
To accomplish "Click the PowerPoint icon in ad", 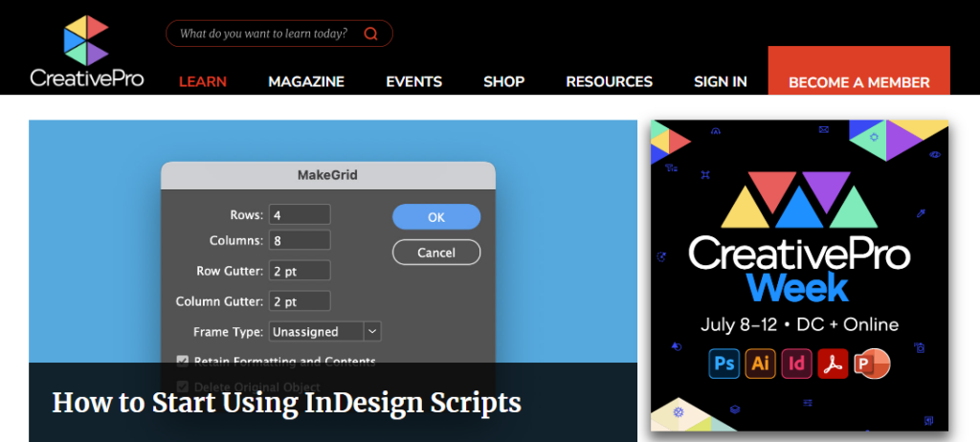I will pos(871,363).
